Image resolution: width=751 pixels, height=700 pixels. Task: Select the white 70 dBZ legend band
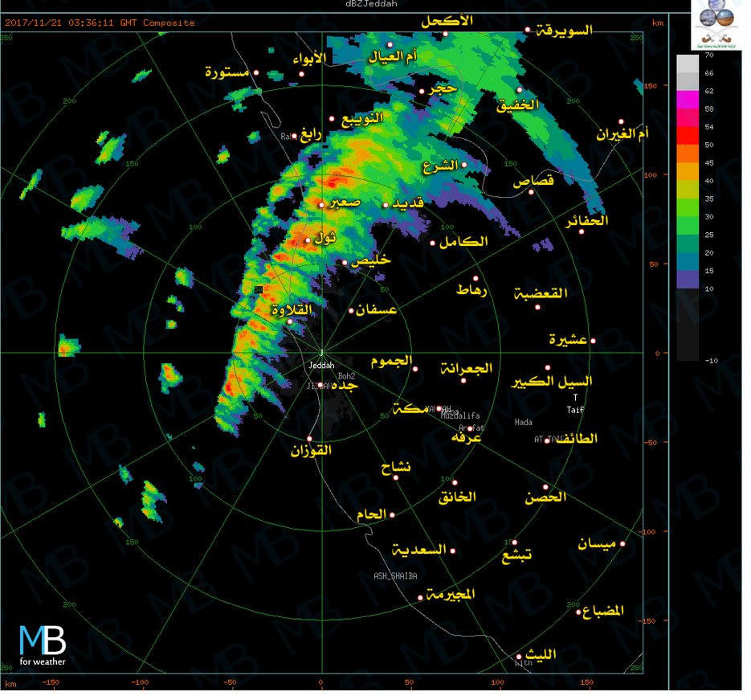coord(688,63)
